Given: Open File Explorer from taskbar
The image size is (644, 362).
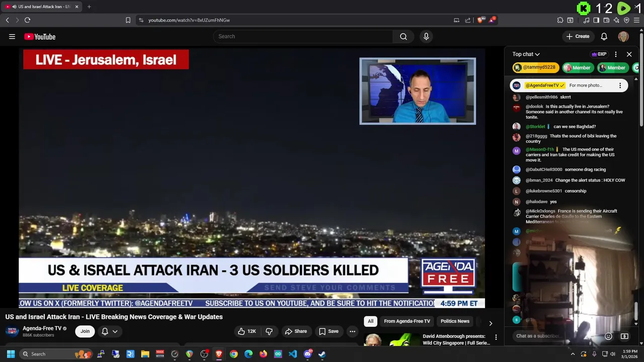Looking at the screenshot, I should 145,354.
